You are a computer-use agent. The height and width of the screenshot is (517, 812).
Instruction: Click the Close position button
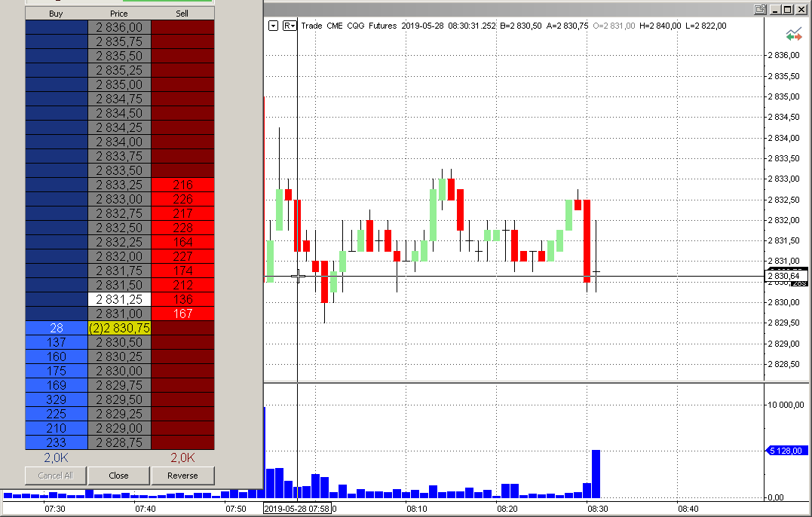[x=118, y=476]
